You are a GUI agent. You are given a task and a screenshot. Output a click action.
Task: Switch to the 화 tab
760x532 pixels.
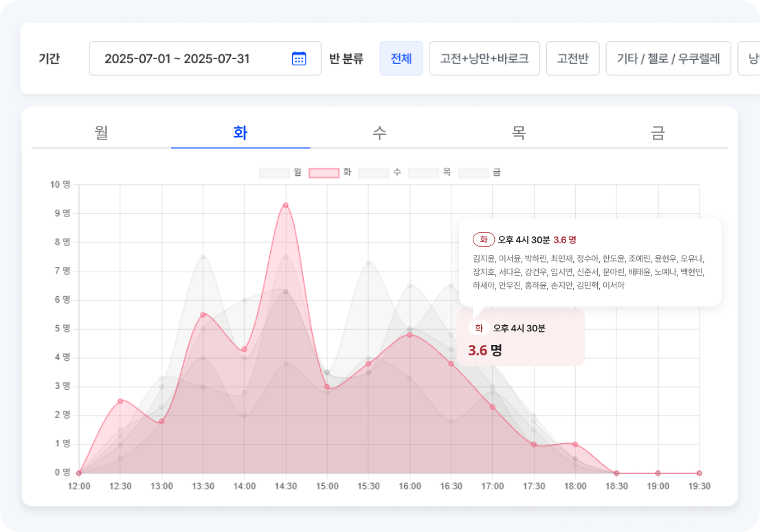(x=241, y=133)
